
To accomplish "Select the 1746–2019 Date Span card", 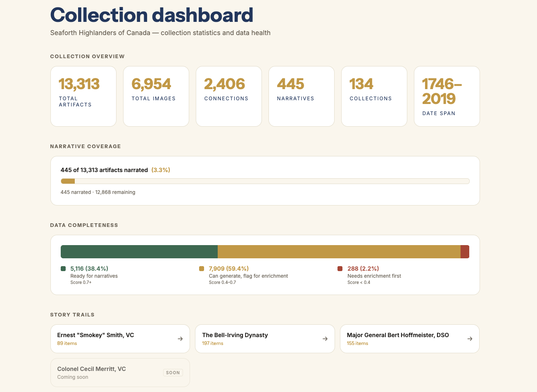I will click(x=447, y=97).
